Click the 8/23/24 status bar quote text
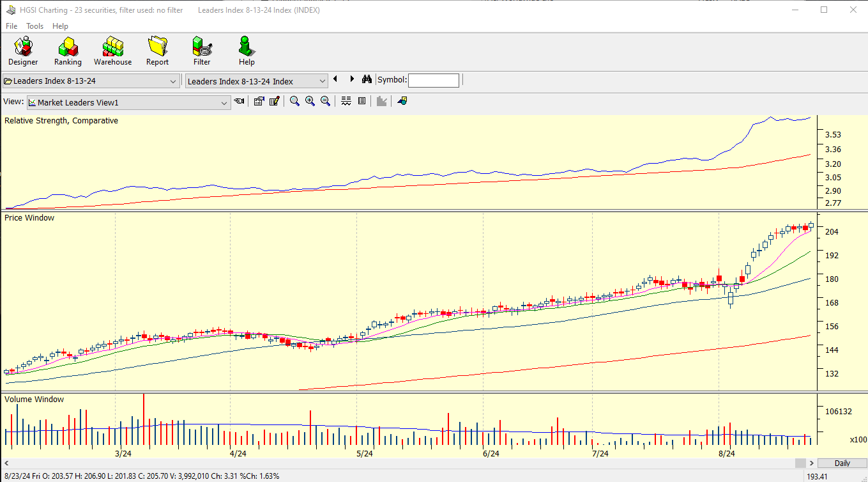The height and width of the screenshot is (482, 868). (141, 476)
